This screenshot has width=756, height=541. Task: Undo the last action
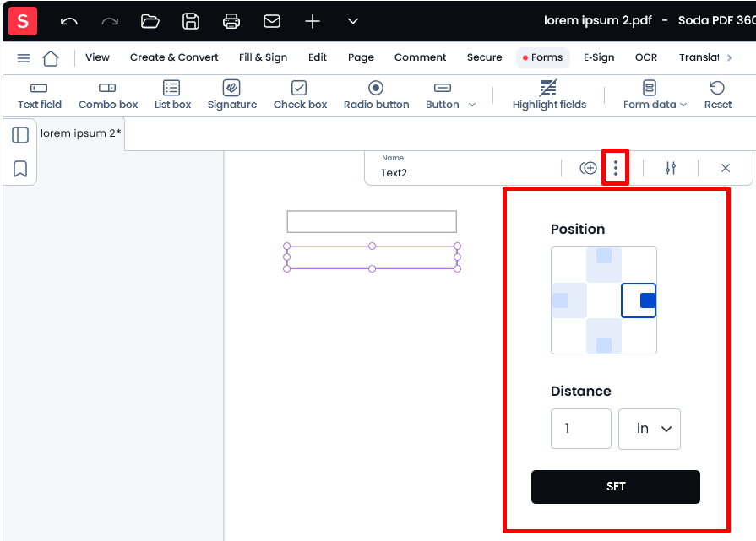coord(69,21)
